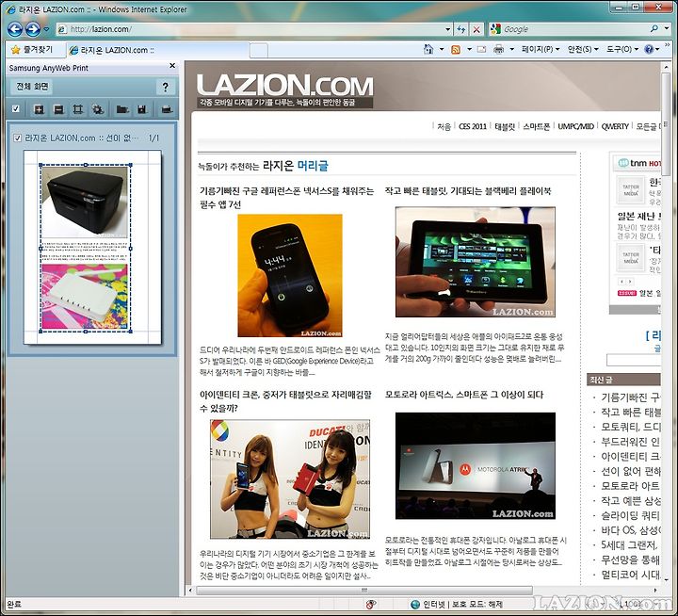Click the horizontal scrollbar of the page
Screen dimensions: 678x616
[x=364, y=590]
